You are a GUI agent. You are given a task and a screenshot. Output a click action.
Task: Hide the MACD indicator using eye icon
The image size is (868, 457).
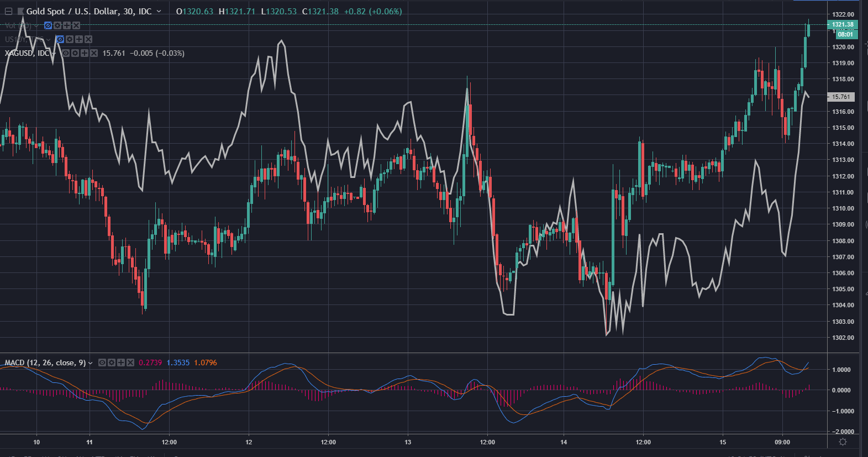click(102, 363)
